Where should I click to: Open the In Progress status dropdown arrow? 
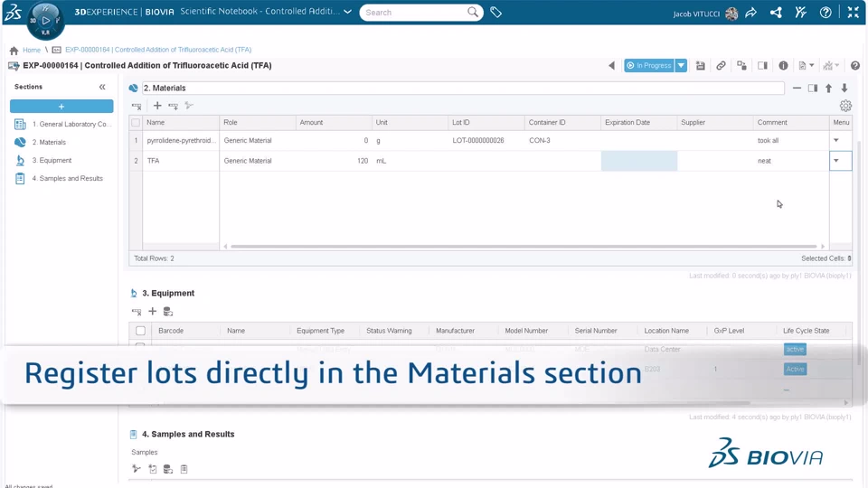coord(681,65)
